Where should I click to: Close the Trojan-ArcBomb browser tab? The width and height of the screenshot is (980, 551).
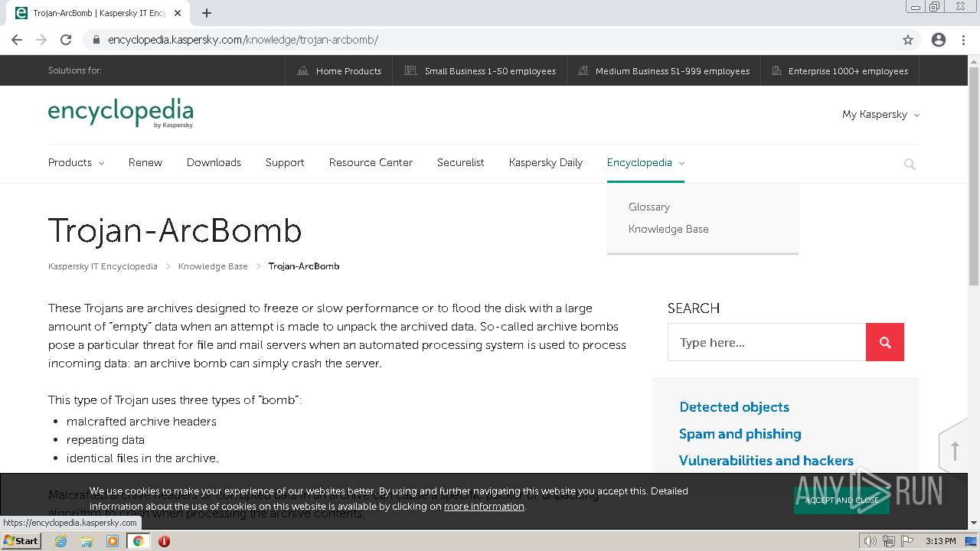[x=178, y=13]
